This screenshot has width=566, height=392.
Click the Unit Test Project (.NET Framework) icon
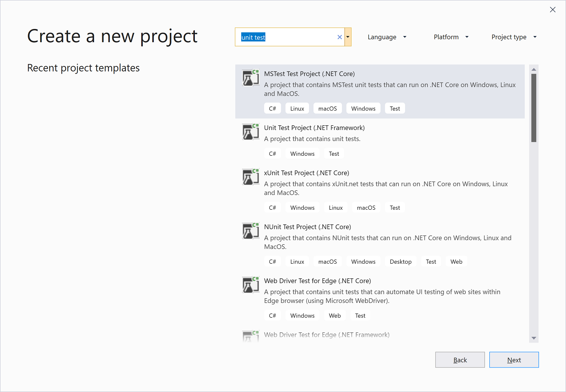tap(250, 132)
